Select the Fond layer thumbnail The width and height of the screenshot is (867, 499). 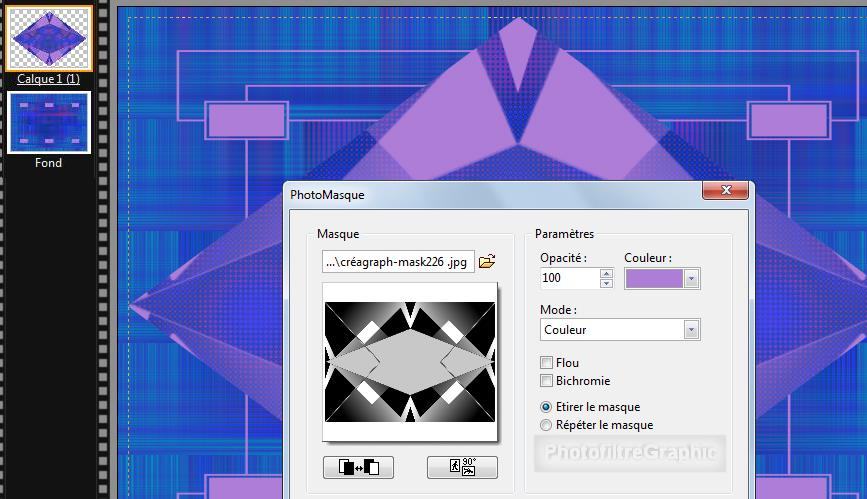tap(49, 123)
